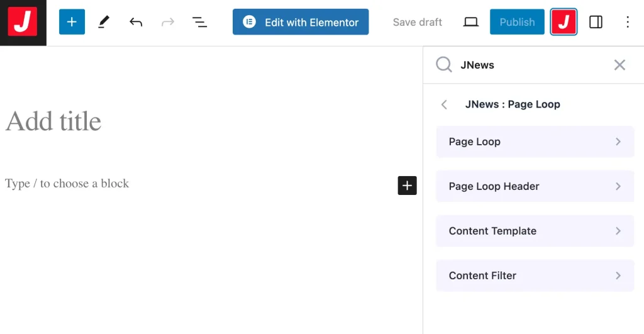Open the block inserter plus button
The width and height of the screenshot is (644, 334).
pos(72,22)
